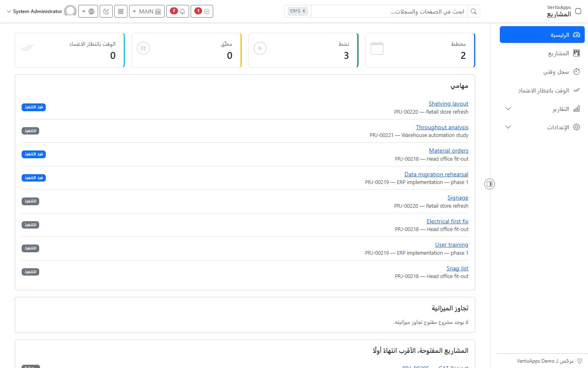Toggle dark mode moon icon
Image resolution: width=588 pixels, height=368 pixels.
click(x=106, y=11)
